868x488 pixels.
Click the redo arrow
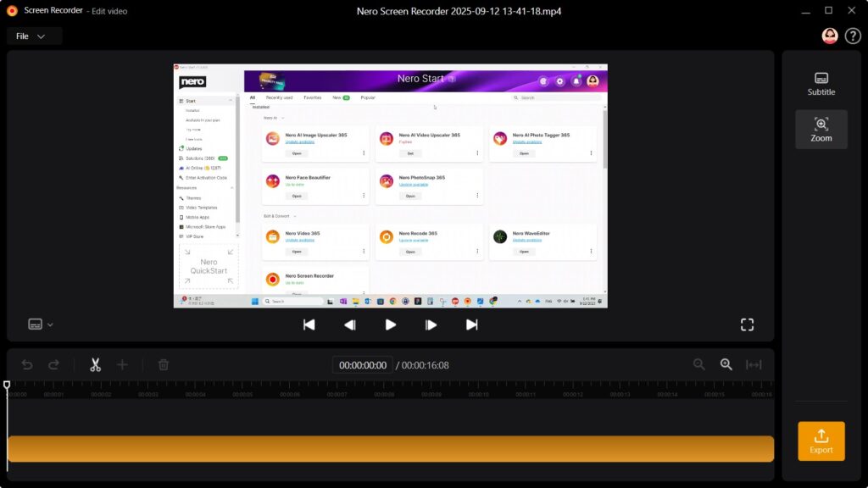click(53, 364)
